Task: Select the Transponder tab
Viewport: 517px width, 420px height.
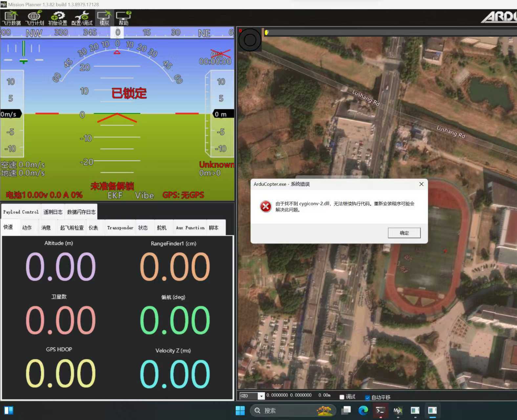Action: (120, 228)
